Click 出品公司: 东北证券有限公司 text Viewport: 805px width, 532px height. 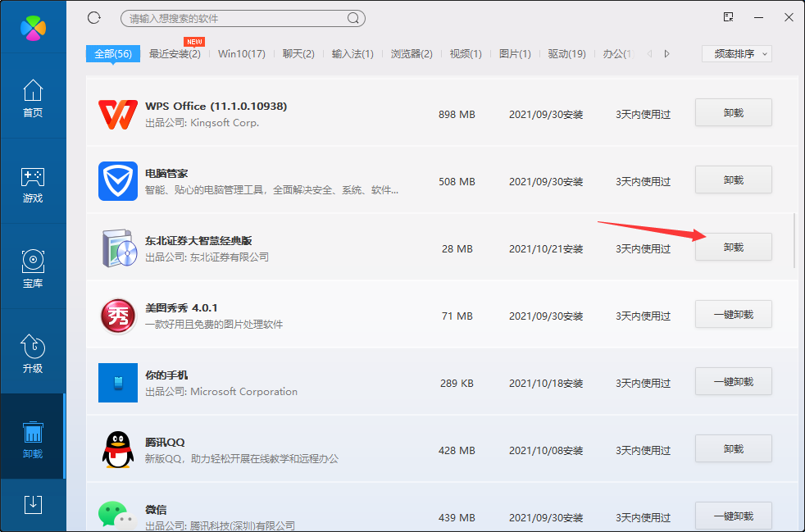click(207, 257)
